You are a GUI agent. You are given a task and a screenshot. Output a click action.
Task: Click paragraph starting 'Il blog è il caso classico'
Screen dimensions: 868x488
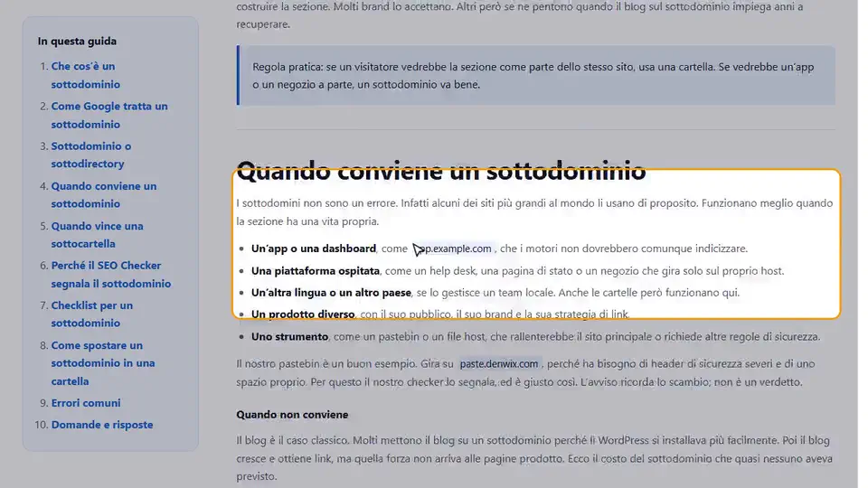534,458
